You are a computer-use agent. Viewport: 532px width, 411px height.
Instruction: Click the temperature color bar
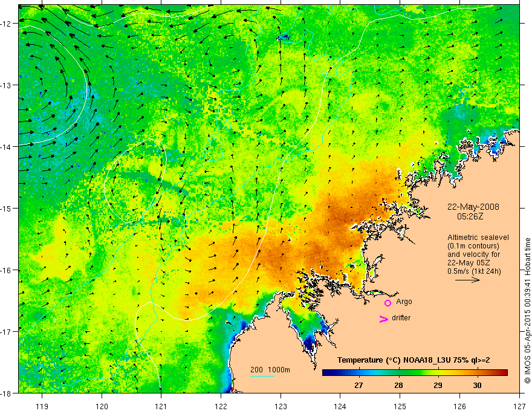tap(415, 373)
